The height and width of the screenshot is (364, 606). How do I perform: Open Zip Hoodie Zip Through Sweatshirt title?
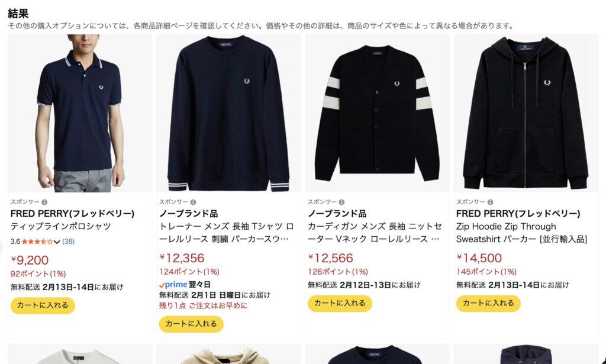[x=521, y=233]
